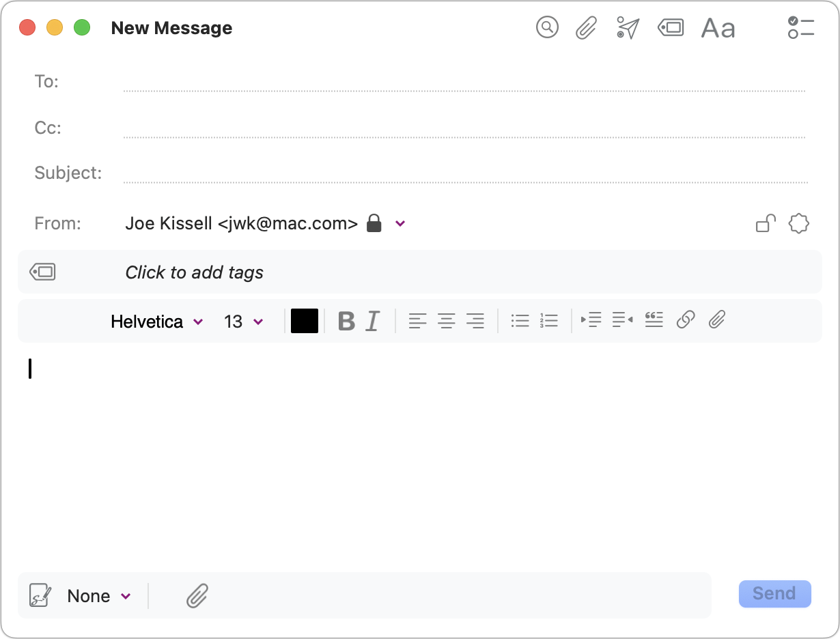Image resolution: width=840 pixels, height=639 pixels.
Task: Toggle the open padlock encryption icon
Action: [766, 223]
